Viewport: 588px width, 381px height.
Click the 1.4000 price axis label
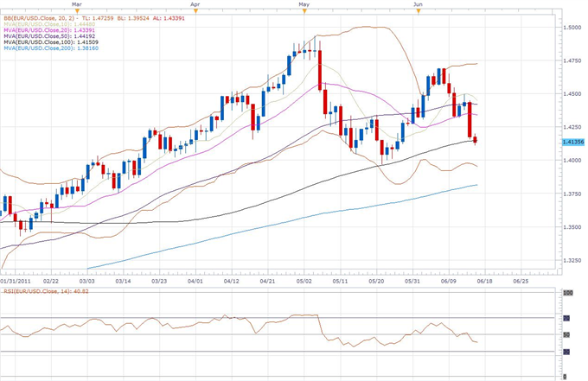coord(571,161)
